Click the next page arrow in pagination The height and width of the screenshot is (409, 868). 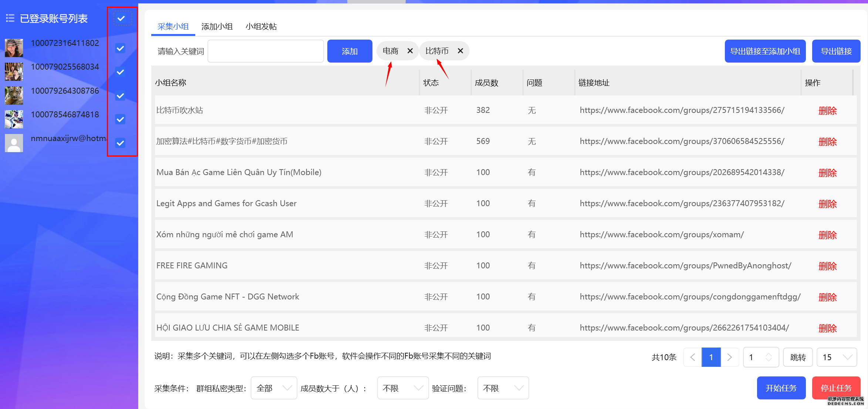[730, 357]
